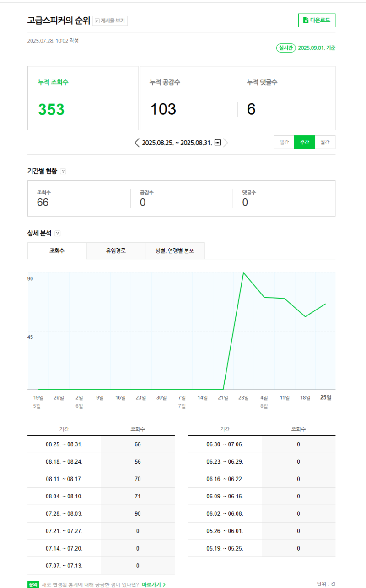366x588 pixels.
Task: Click the 25일 chart axis label
Action: pyautogui.click(x=326, y=397)
